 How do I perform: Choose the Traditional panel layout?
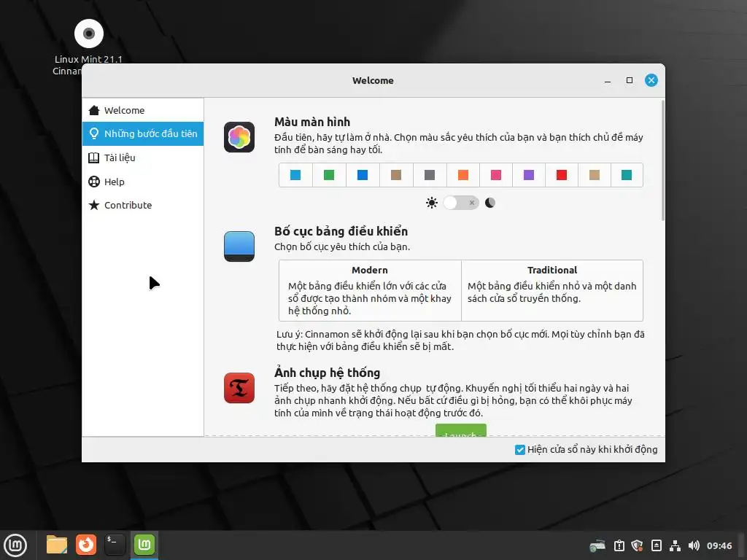pyautogui.click(x=552, y=290)
